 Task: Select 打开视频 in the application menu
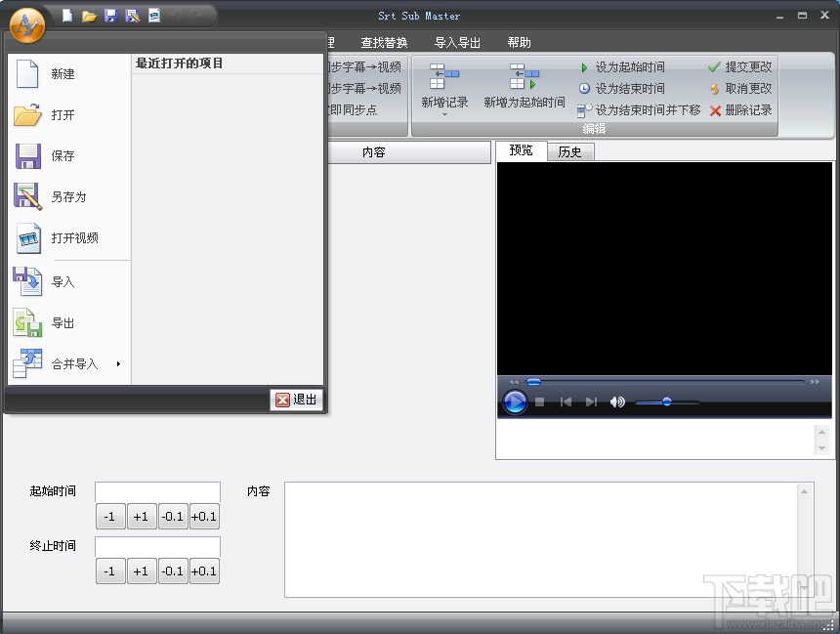click(69, 238)
